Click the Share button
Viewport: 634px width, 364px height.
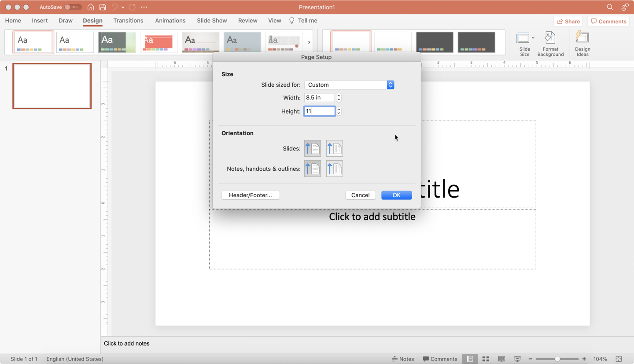click(568, 21)
